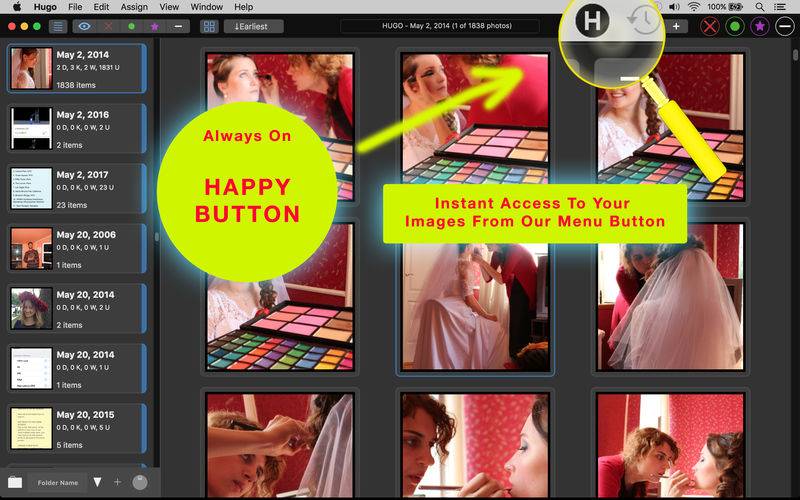Click the volume icon in menu bar
Screen dimensions: 800x500
click(x=674, y=7)
